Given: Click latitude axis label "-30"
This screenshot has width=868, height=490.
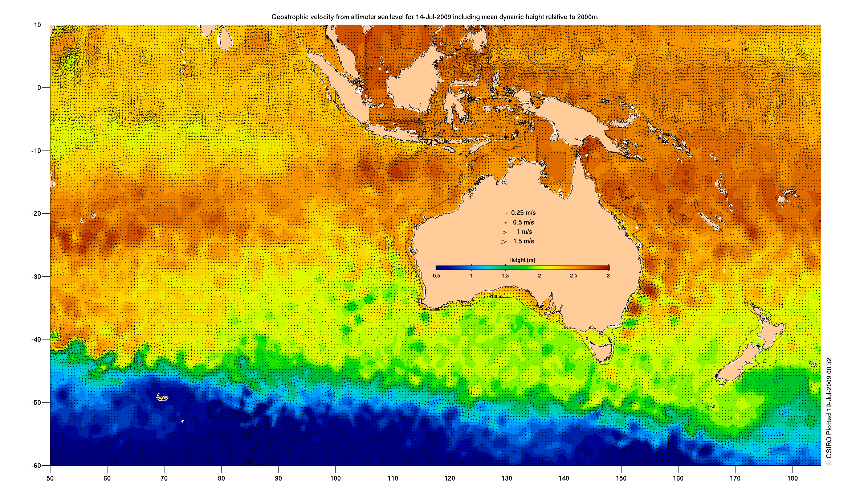Looking at the screenshot, I should click(x=36, y=277).
